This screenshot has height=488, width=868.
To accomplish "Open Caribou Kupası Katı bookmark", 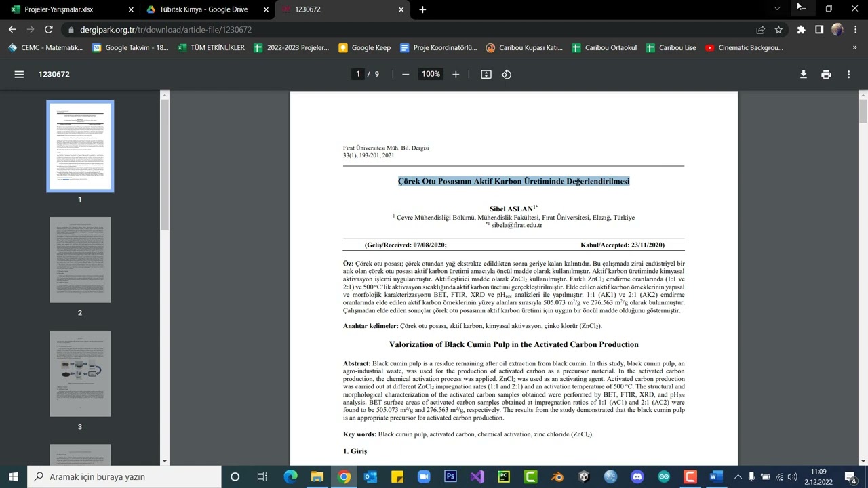I will click(x=525, y=48).
